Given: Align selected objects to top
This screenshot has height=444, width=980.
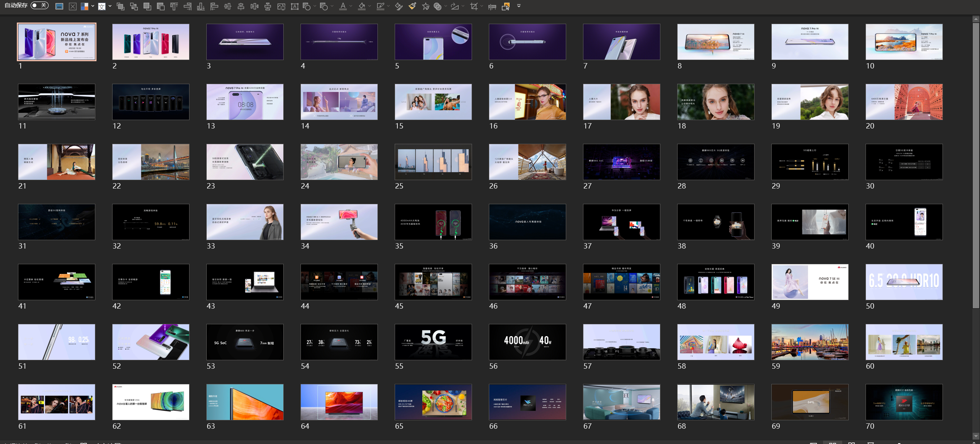Looking at the screenshot, I should [174, 6].
